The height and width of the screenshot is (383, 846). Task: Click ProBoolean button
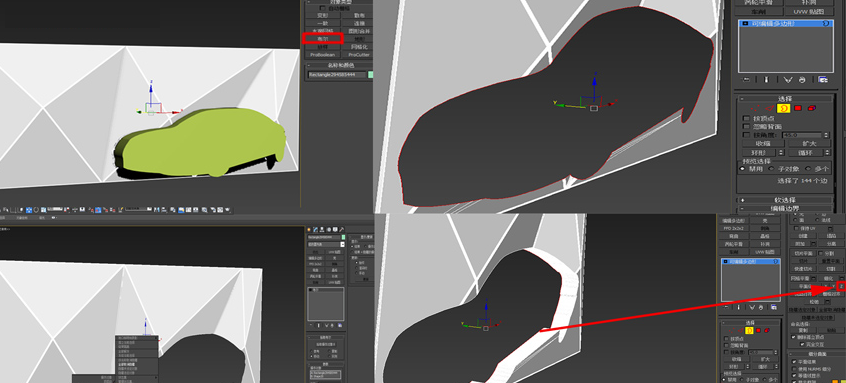pos(322,54)
